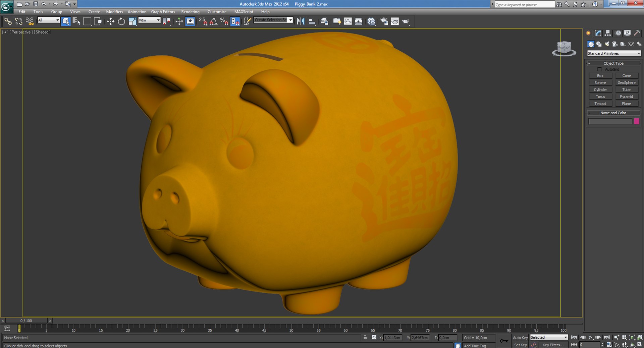Toggle the 2.5D Snaps button
The height and width of the screenshot is (348, 644).
[203, 21]
